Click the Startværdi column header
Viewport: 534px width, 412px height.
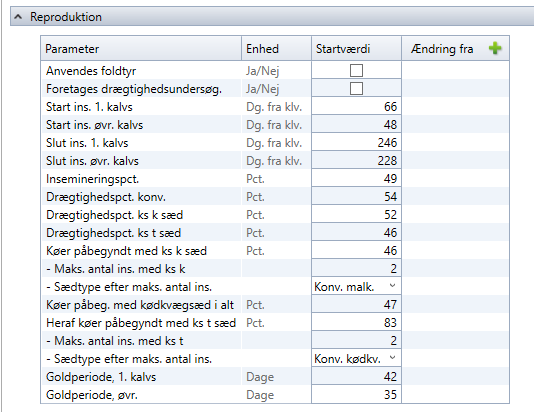pyautogui.click(x=356, y=49)
